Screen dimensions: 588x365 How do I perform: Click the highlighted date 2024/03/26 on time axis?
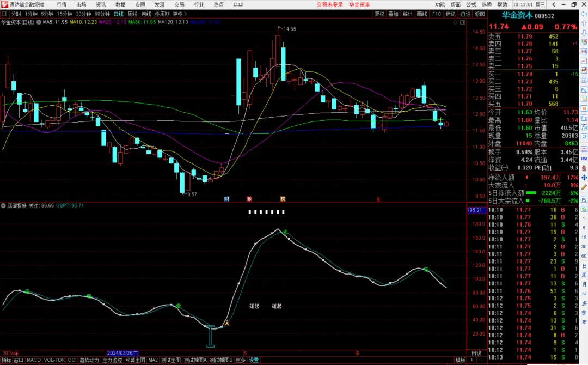point(122,354)
